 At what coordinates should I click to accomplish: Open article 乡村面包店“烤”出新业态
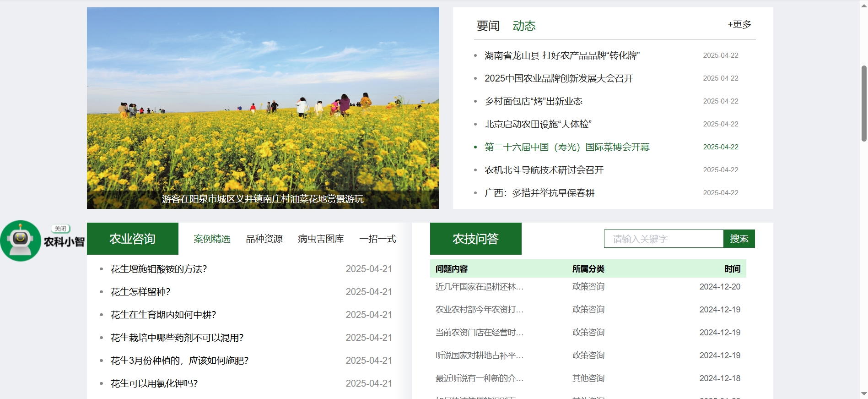[533, 101]
